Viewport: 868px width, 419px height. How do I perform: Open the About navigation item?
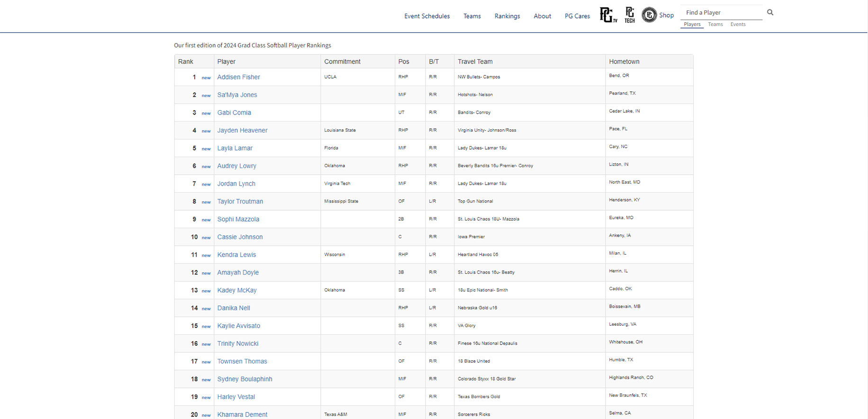click(542, 16)
